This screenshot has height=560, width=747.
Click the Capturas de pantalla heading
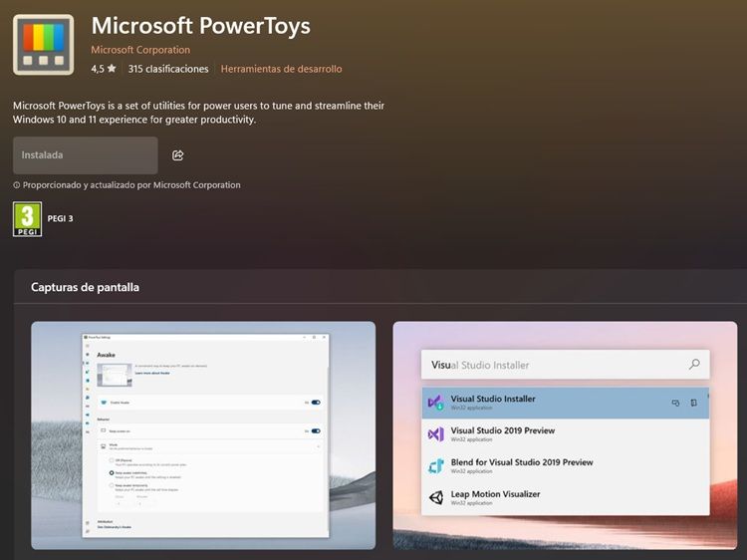coord(85,287)
